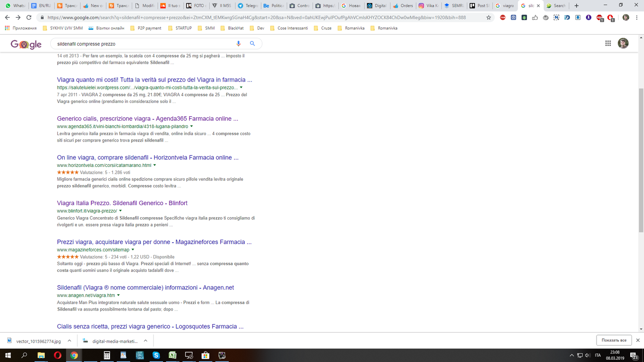
Task: Go forward to next page
Action: pos(18,18)
